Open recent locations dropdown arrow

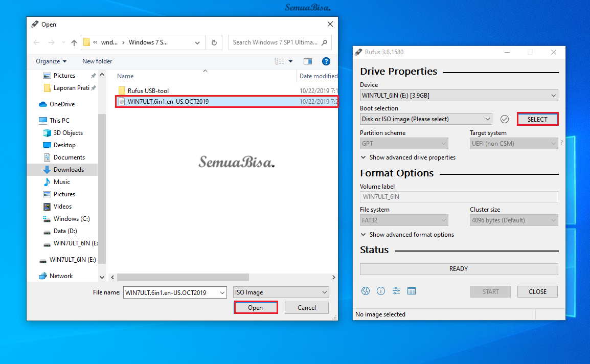63,42
